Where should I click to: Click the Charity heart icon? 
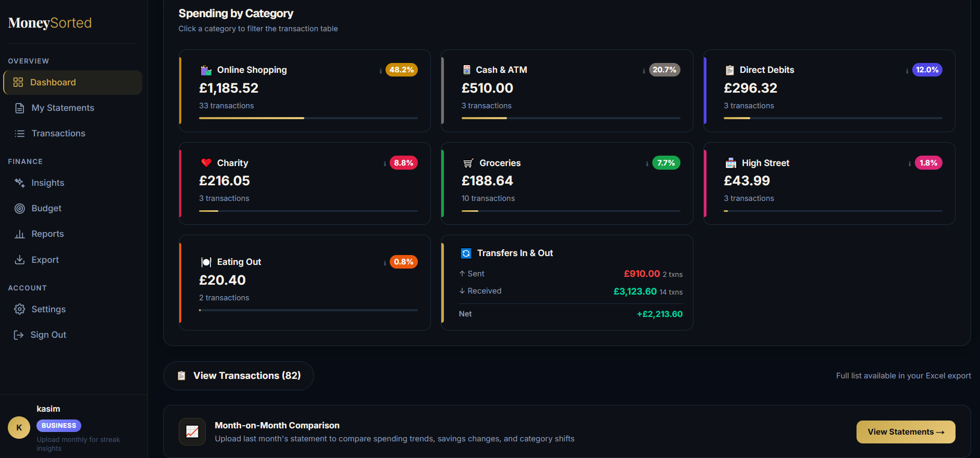206,162
